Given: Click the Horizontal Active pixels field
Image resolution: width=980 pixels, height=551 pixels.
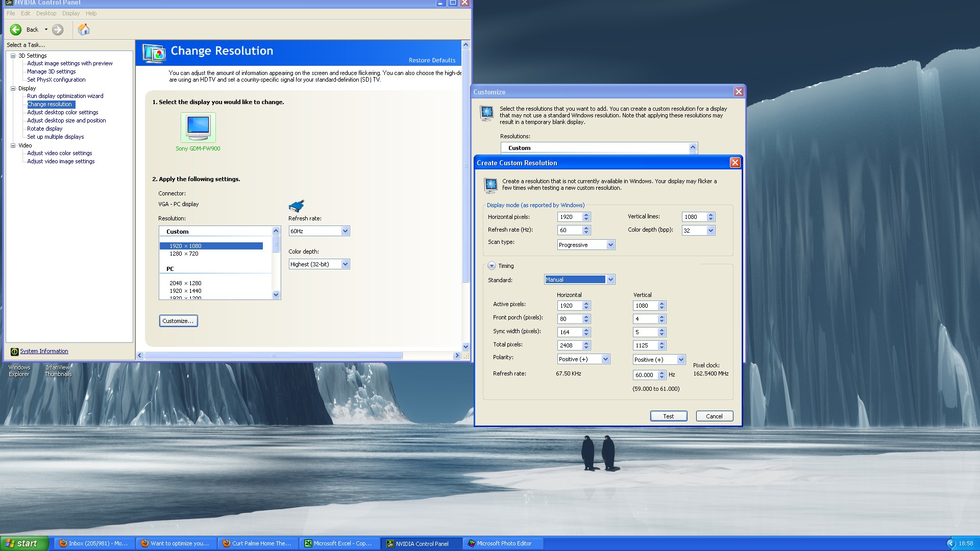Looking at the screenshot, I should pos(570,306).
